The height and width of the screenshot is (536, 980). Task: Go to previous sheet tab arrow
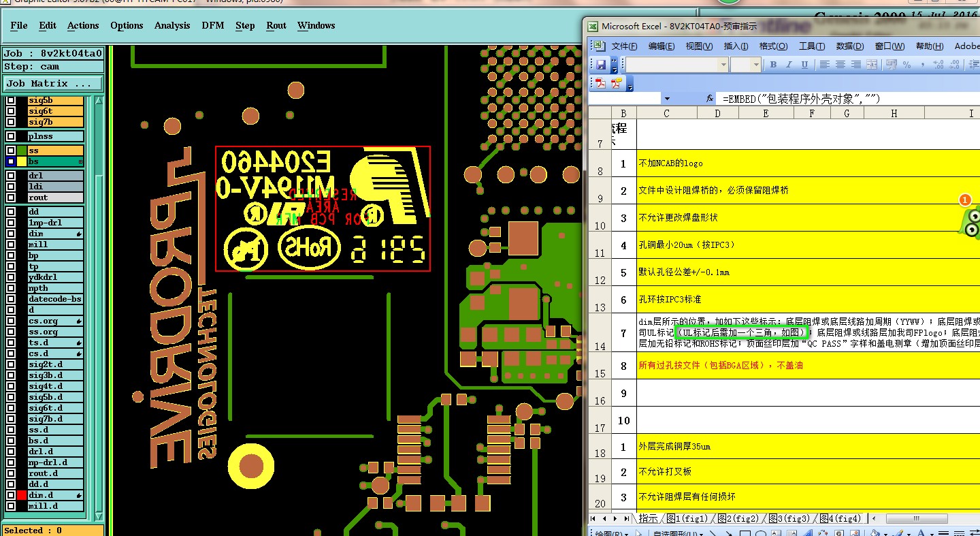(604, 519)
